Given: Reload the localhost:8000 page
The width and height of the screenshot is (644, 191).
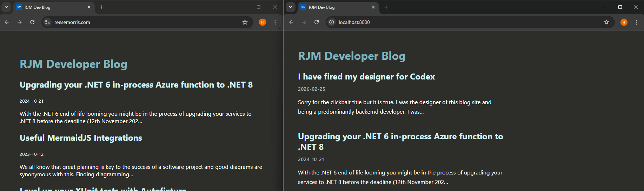Looking at the screenshot, I should click(317, 22).
